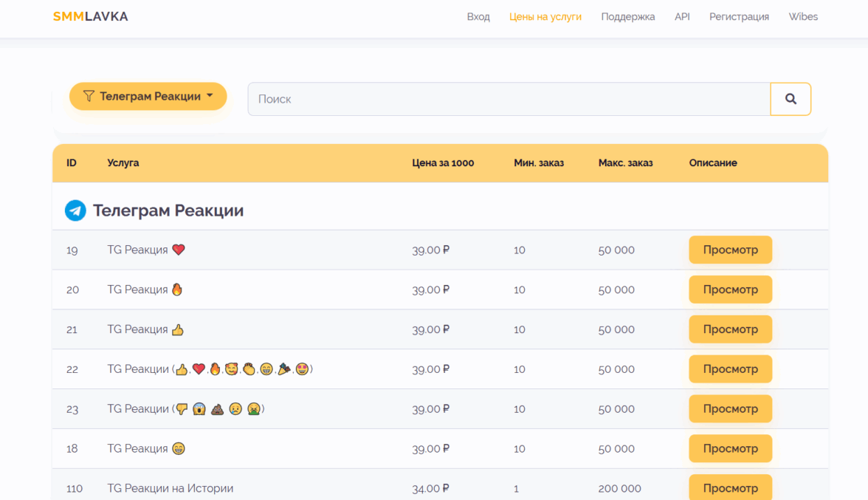Click the grinning emoji in row 22
Screen dimensions: 868x500
click(267, 369)
